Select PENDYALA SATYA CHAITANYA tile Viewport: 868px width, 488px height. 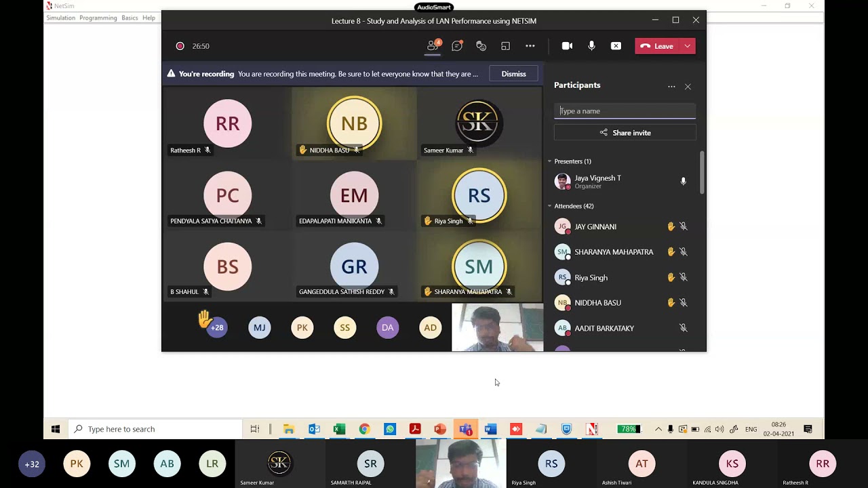coord(227,195)
